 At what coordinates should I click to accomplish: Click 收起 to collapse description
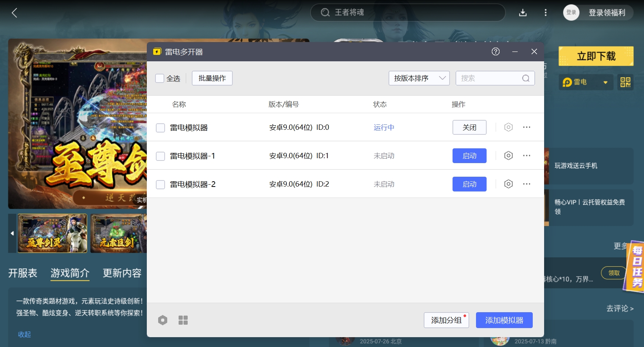coord(24,335)
